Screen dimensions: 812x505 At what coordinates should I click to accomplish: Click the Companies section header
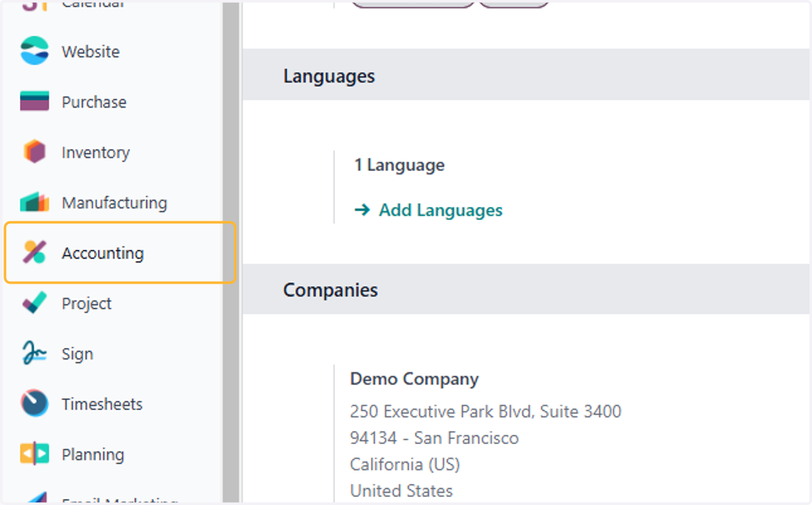point(527,290)
